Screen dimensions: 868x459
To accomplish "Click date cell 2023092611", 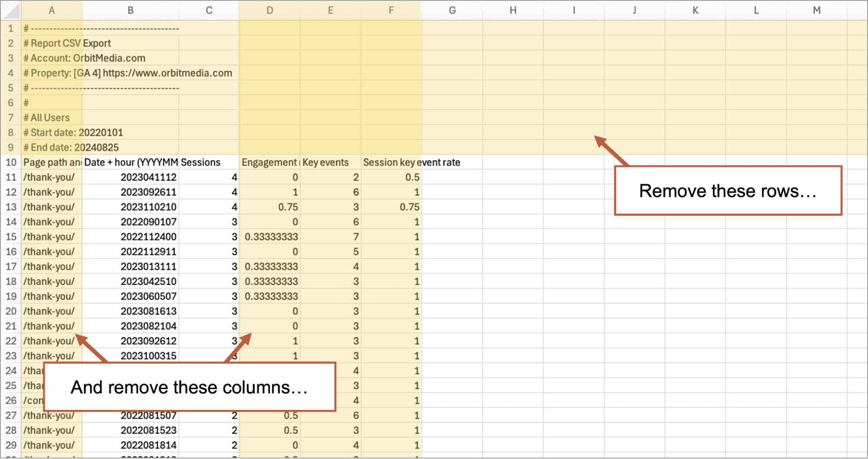I will [130, 192].
